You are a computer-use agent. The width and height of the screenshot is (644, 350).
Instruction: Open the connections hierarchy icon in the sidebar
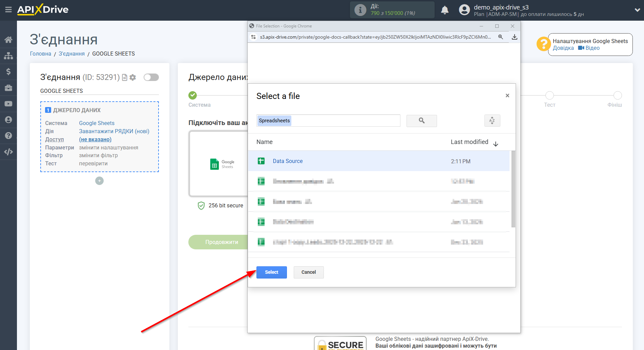[8, 55]
